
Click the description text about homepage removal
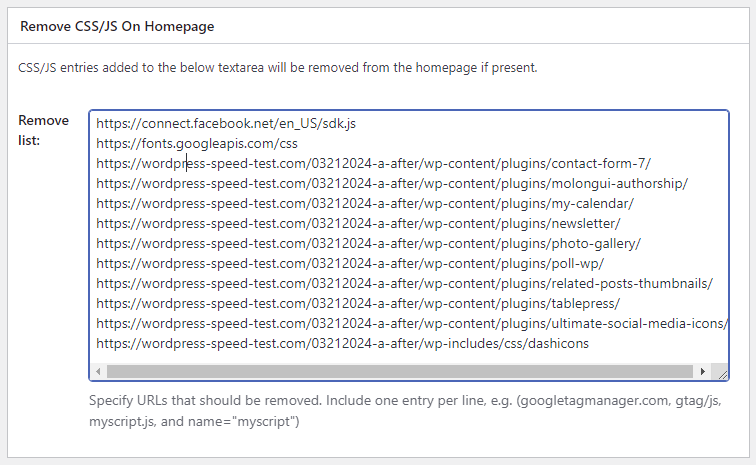click(278, 68)
